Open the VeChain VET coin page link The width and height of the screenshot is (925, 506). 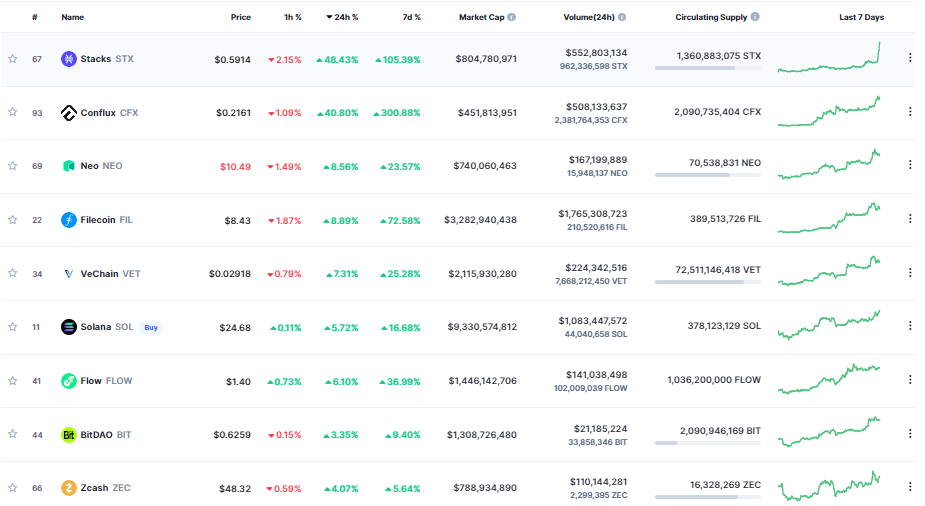110,274
